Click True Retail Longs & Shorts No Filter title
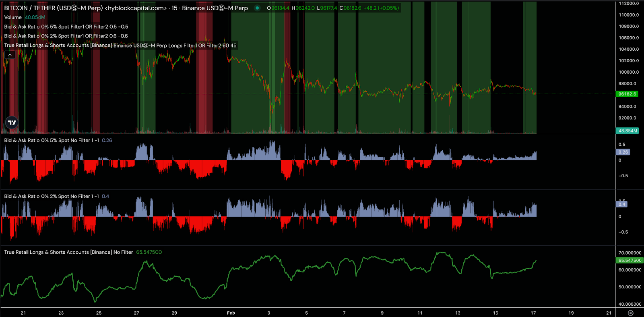The image size is (644, 317). pos(68,252)
